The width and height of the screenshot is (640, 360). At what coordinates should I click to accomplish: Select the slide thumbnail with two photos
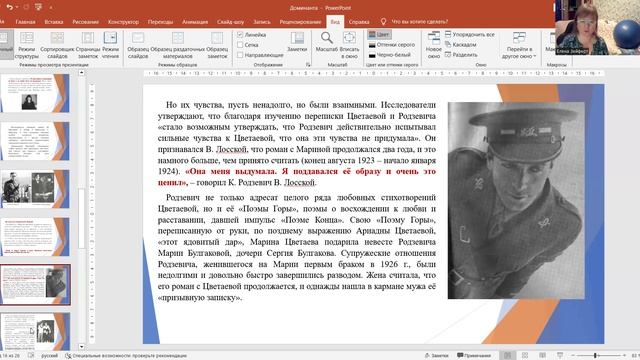35,189
